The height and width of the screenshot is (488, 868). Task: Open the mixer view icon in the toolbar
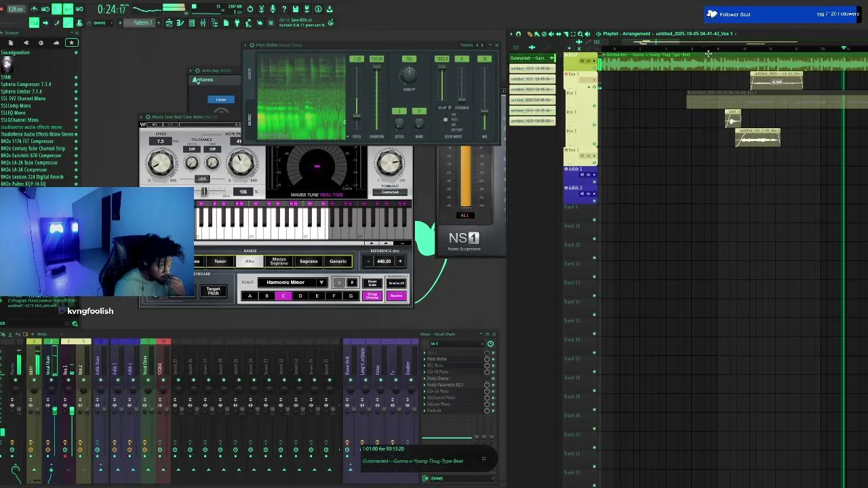(x=203, y=23)
